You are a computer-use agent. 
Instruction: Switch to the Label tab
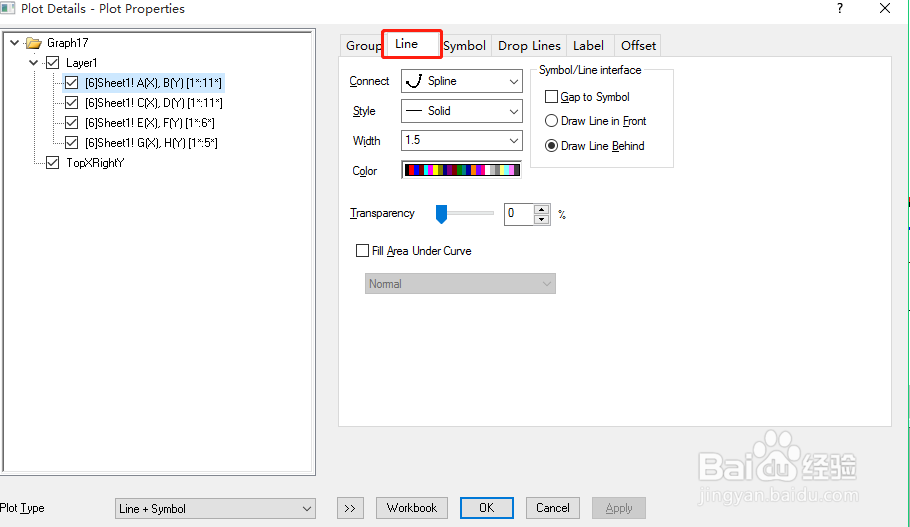click(x=588, y=45)
